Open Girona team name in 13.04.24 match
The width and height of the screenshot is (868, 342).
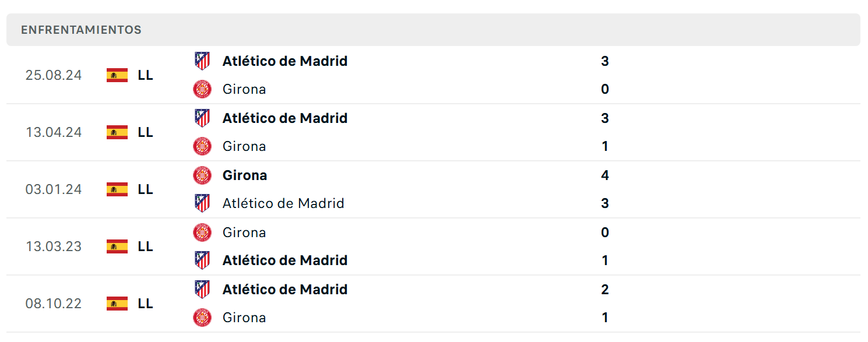click(244, 146)
